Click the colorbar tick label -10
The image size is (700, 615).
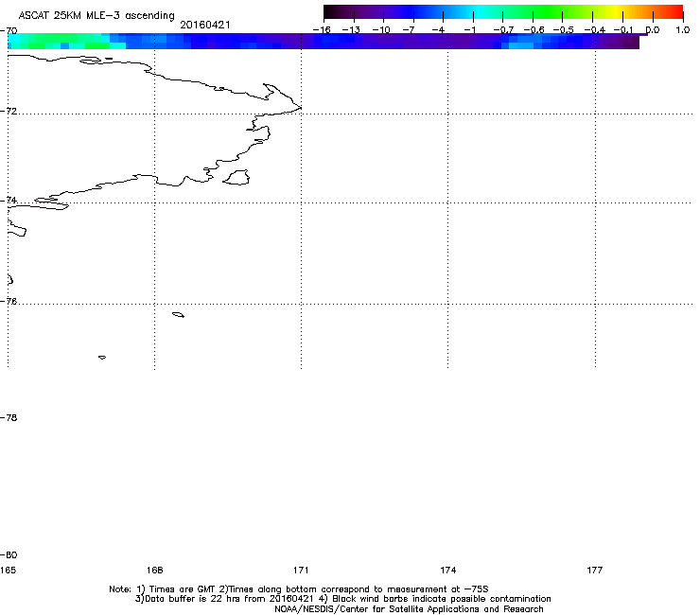381,30
